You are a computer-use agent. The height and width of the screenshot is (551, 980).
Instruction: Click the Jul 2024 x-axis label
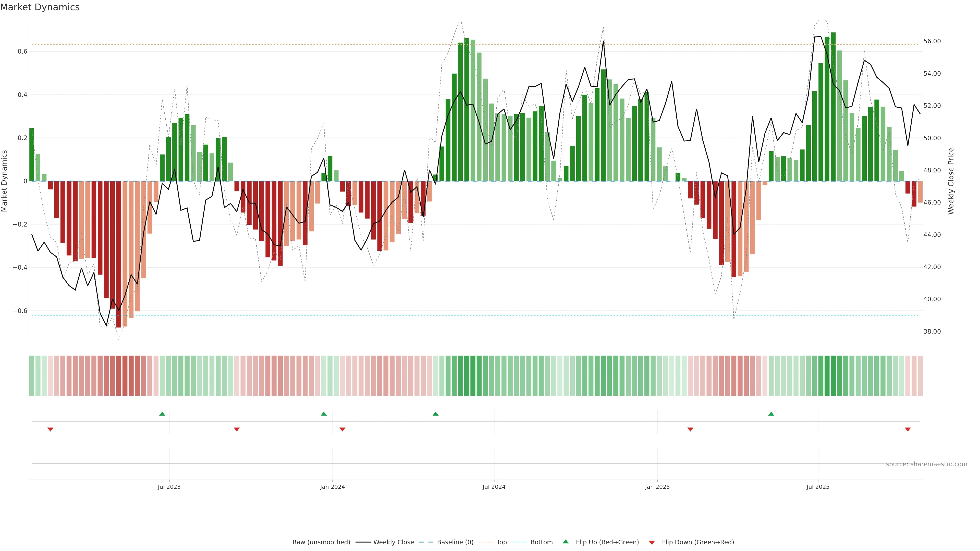tap(494, 487)
